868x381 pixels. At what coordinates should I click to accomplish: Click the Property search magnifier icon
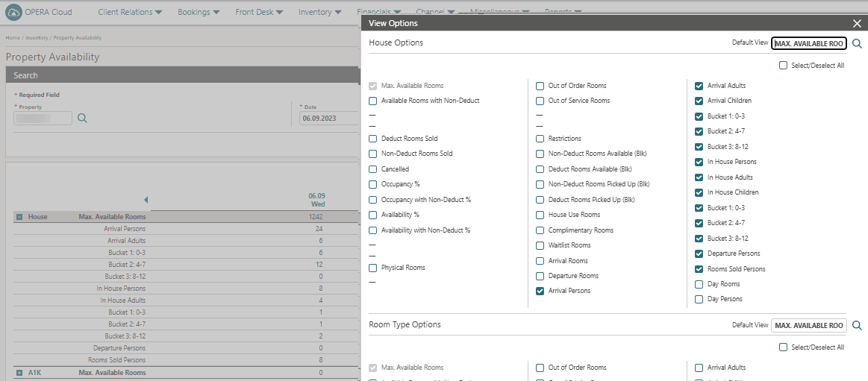[x=83, y=118]
